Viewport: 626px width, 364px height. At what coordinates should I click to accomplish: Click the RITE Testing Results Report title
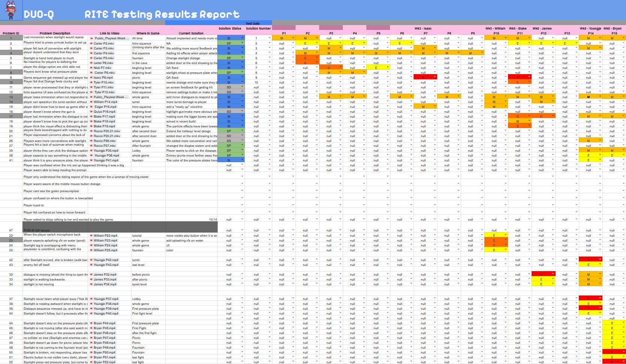(162, 15)
